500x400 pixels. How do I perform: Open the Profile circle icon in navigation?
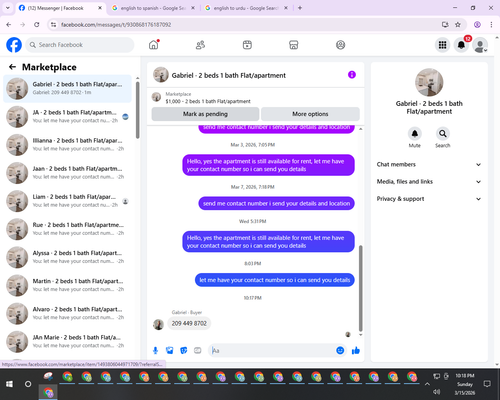click(340, 45)
